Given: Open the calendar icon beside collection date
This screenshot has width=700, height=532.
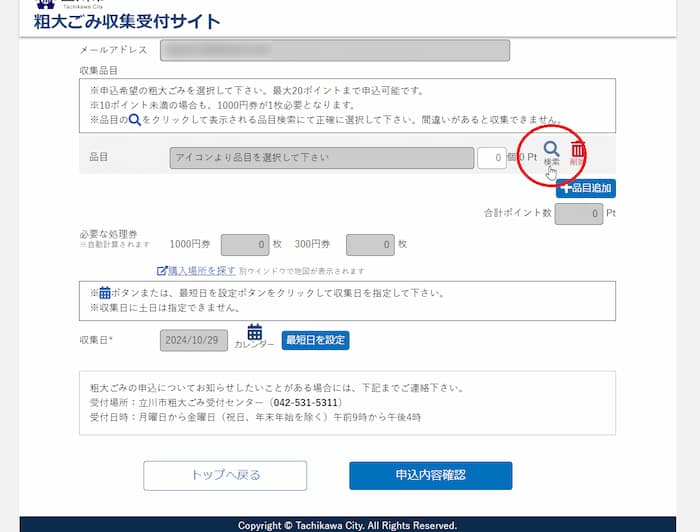Looking at the screenshot, I should [254, 332].
